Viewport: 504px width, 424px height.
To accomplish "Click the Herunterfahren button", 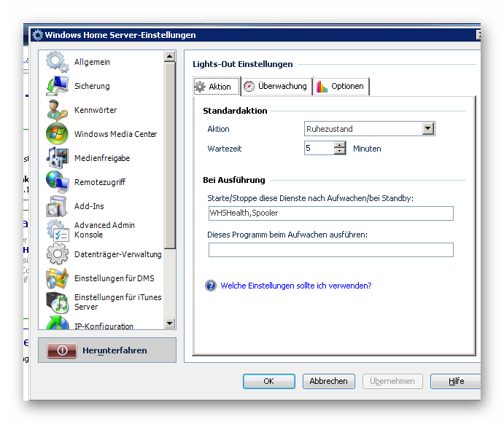I will tap(107, 350).
